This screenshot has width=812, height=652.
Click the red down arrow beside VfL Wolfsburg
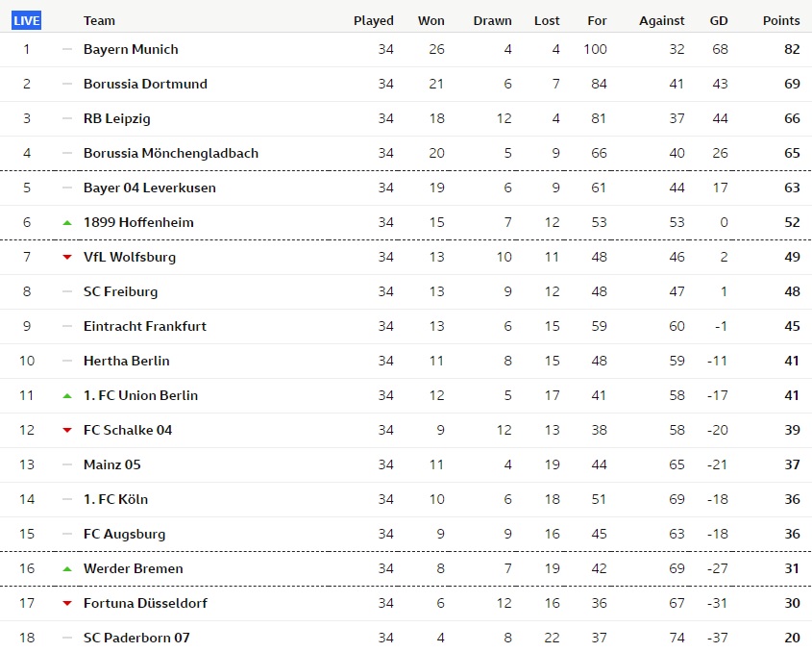[x=67, y=257]
